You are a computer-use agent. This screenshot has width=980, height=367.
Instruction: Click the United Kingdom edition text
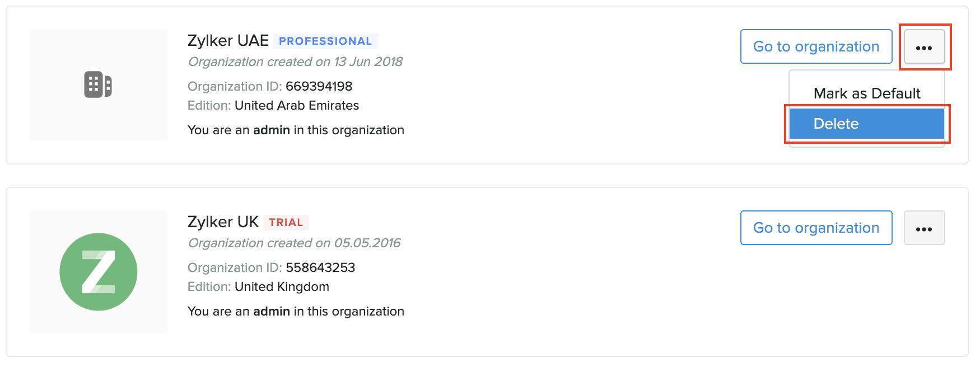click(x=282, y=287)
